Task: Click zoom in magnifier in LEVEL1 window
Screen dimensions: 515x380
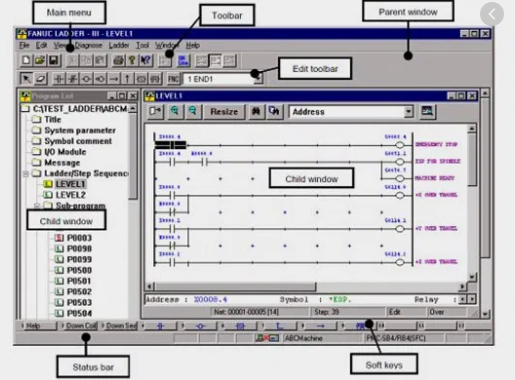Action: tap(175, 111)
